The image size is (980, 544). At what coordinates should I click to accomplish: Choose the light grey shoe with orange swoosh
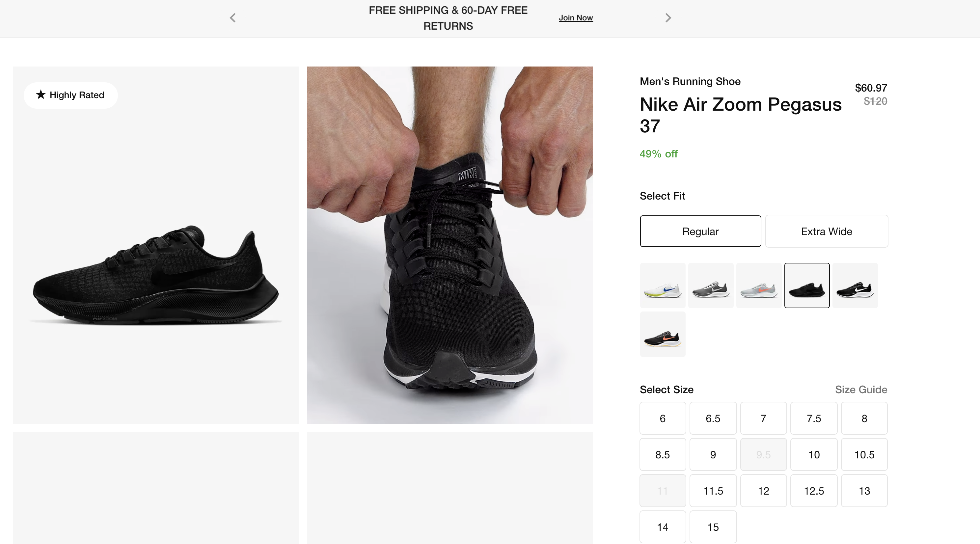point(759,285)
